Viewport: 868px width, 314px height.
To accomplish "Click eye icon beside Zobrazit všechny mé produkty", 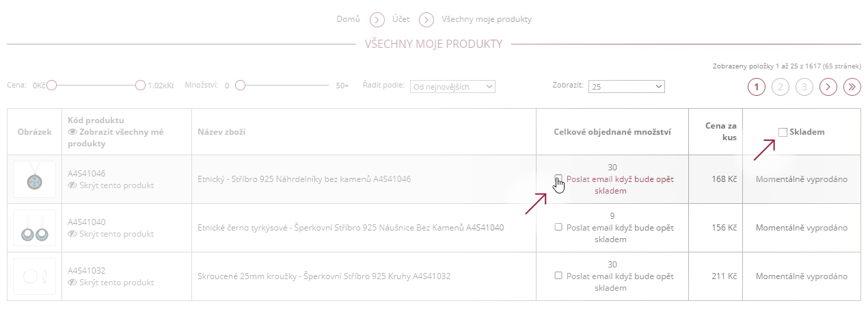I will pos(73,132).
